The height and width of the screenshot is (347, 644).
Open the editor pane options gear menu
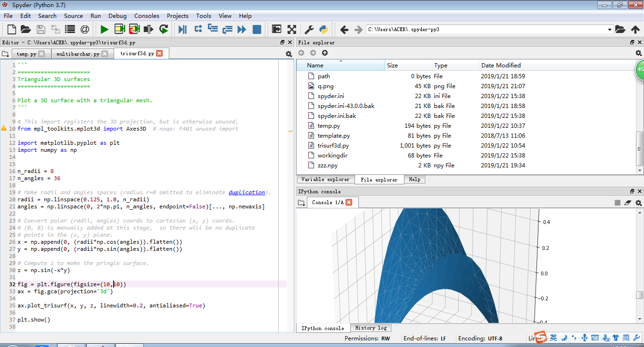(289, 54)
